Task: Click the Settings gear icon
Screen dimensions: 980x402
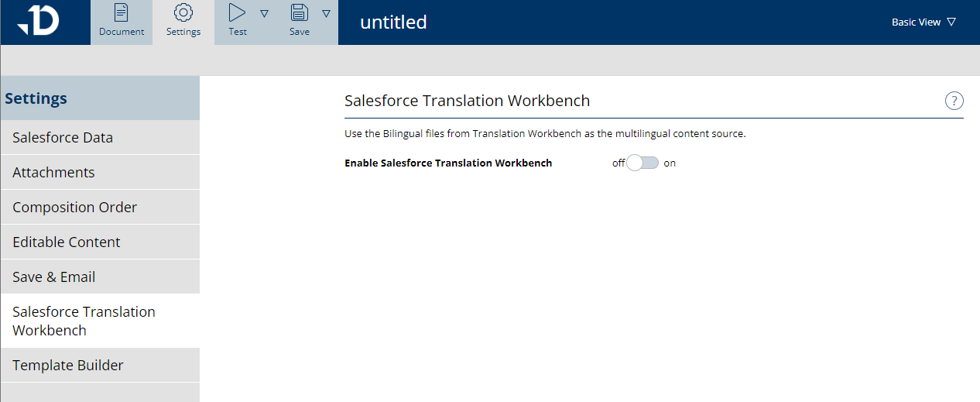Action: click(x=183, y=13)
